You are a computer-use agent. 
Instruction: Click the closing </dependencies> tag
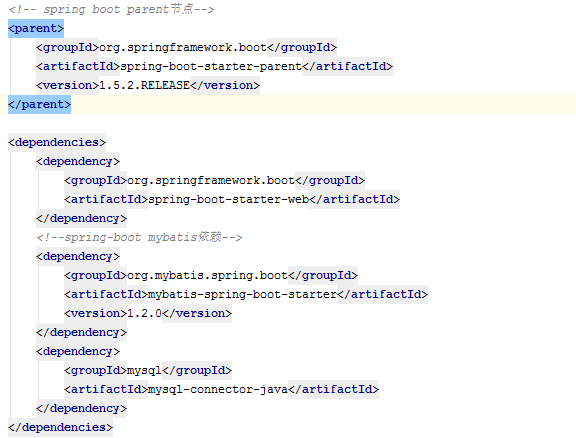pos(60,427)
